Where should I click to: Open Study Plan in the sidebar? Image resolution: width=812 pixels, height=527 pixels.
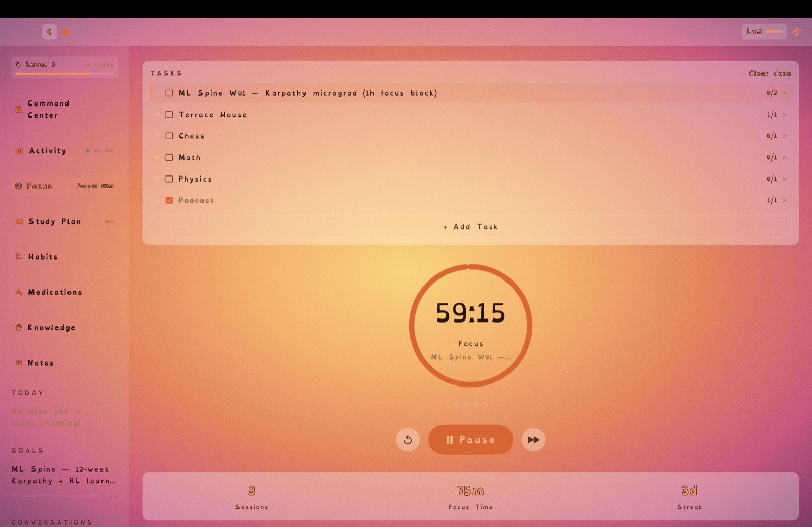point(64,221)
